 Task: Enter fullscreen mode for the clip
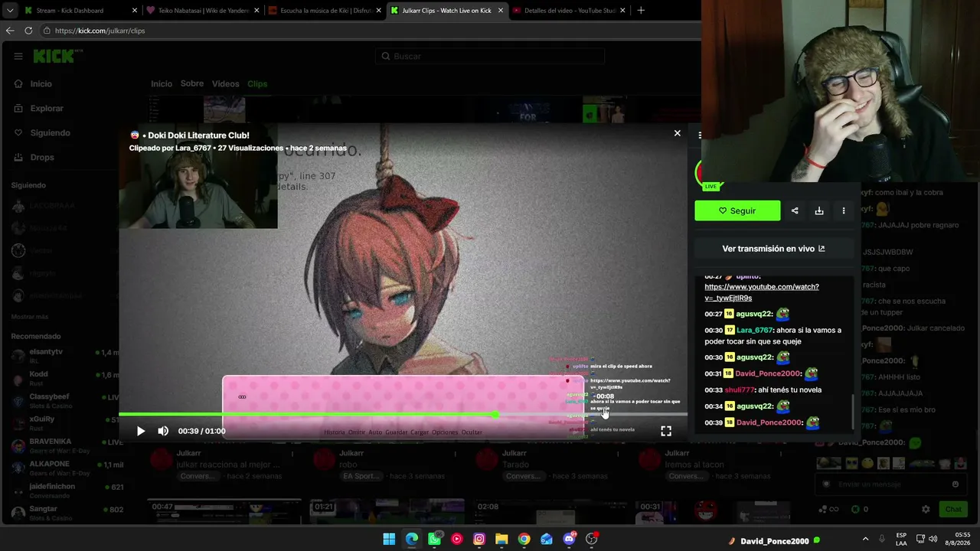(666, 431)
